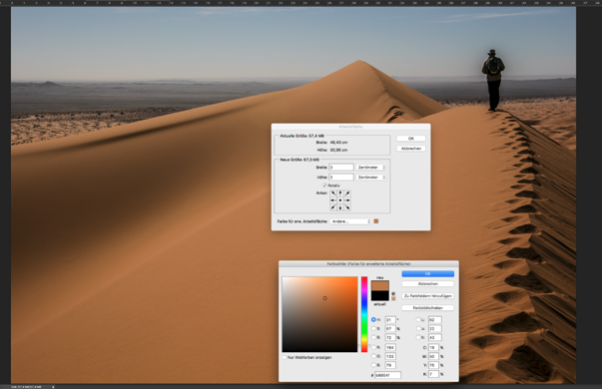602x390 pixels.
Task: Select the right-middle anchor arrow
Action: (347, 200)
